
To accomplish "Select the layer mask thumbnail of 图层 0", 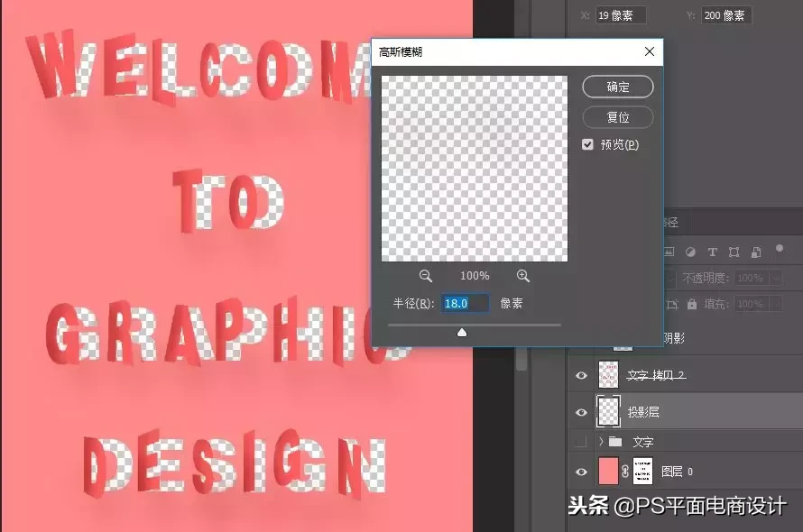I will pos(642,471).
